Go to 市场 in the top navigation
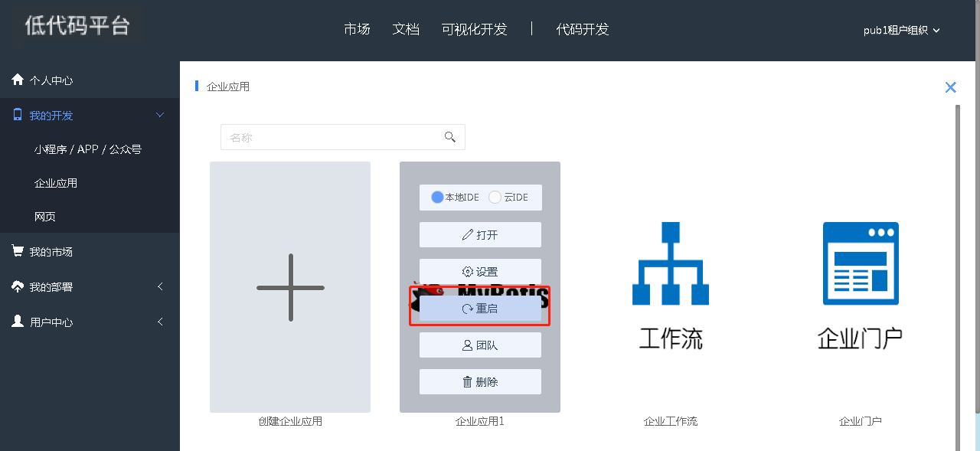 (x=357, y=29)
